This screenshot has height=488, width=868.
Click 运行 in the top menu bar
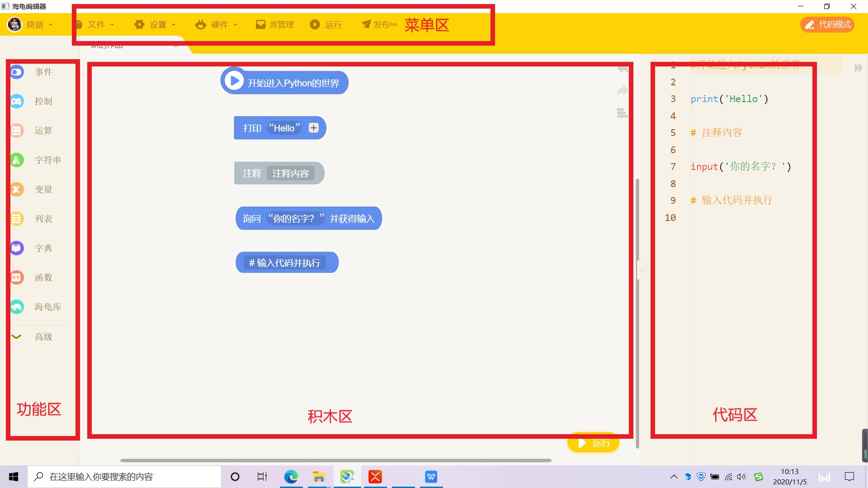326,24
